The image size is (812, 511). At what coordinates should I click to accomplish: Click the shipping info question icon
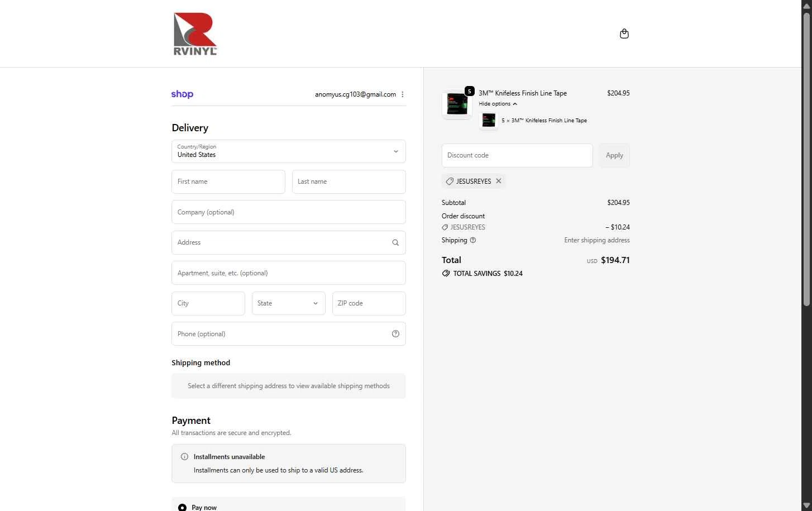click(x=473, y=240)
